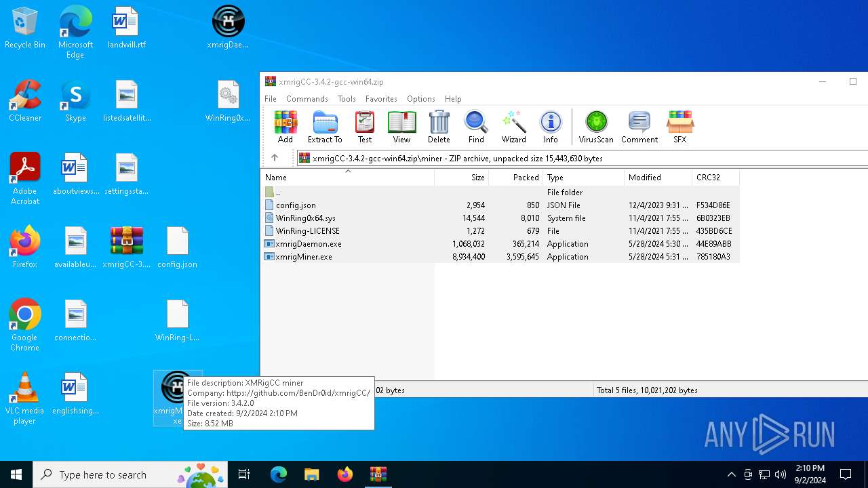Viewport: 868px width, 488px height.
Task: Select xmrigDaemon.exe in the archive list
Action: pos(500,244)
